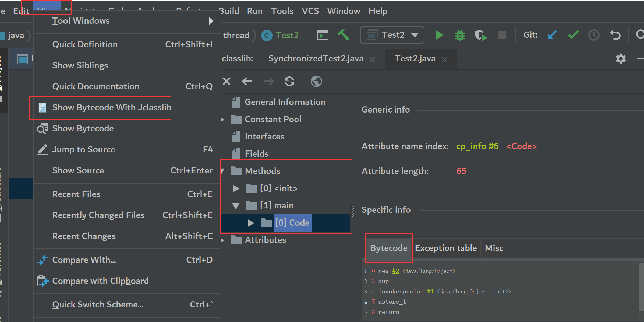
Task: Close the SynchronizedTest2.java tab
Action: [372, 59]
